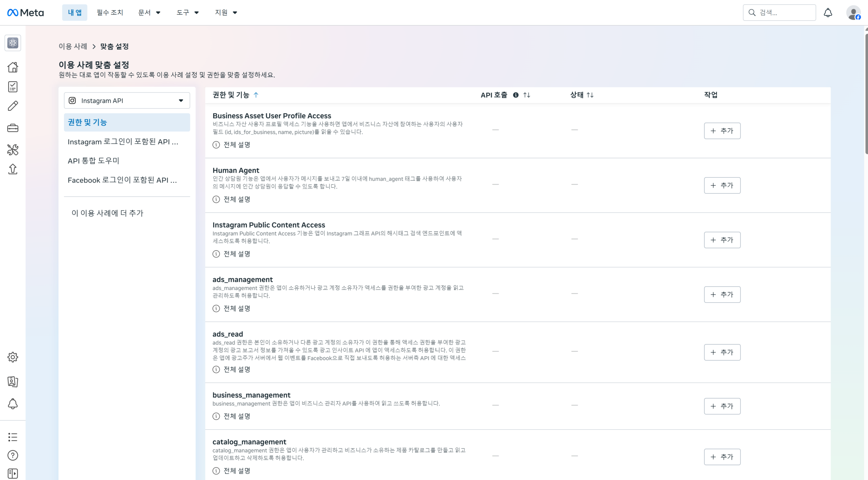
Task: Show 전체 설명 for Business Asset User Profile Access
Action: tap(232, 145)
